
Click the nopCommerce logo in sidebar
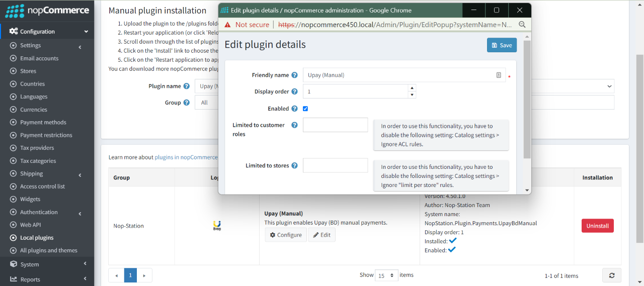(47, 11)
